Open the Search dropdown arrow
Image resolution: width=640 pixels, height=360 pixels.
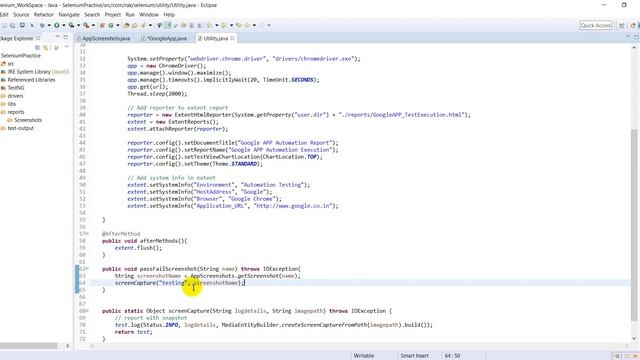pyautogui.click(x=150, y=25)
